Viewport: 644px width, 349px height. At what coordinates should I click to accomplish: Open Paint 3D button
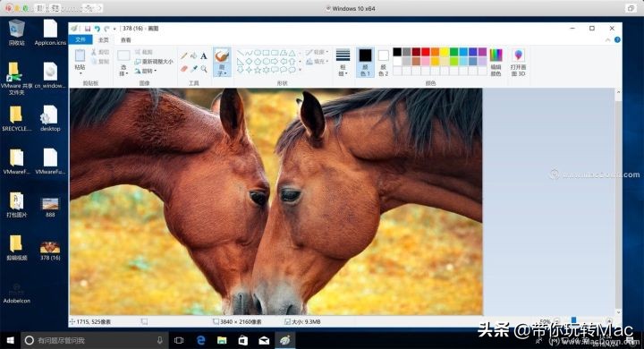pyautogui.click(x=518, y=63)
